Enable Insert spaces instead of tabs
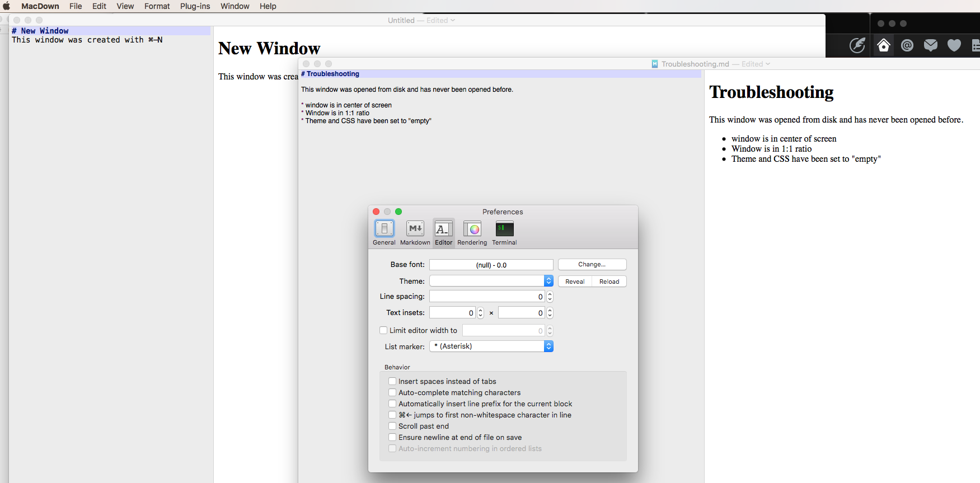The width and height of the screenshot is (980, 483). click(392, 381)
